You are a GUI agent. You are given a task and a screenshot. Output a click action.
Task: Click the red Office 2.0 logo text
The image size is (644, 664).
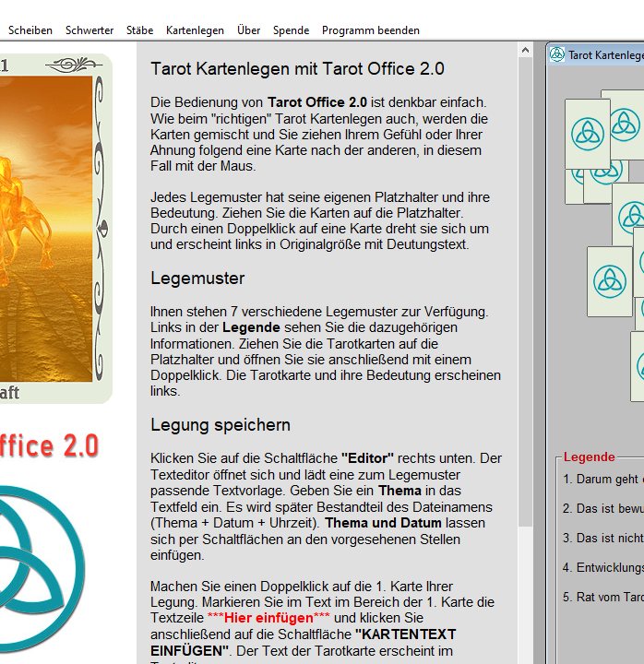[x=50, y=446]
